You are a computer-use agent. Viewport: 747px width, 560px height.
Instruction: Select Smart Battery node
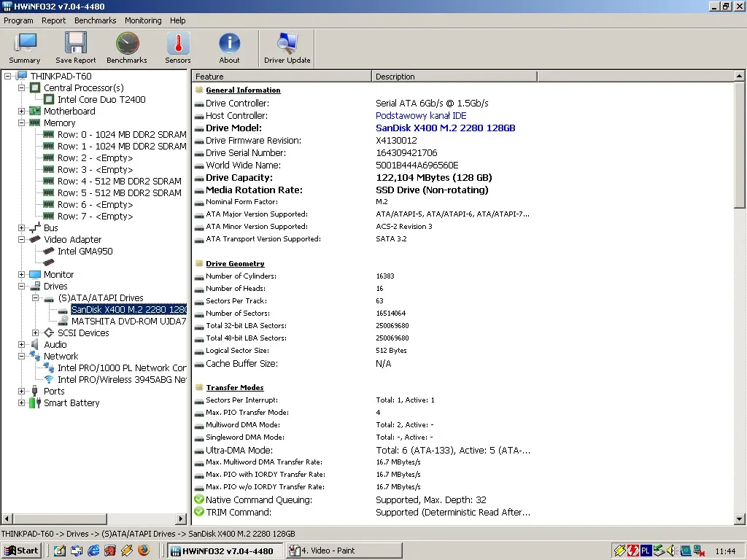[71, 402]
